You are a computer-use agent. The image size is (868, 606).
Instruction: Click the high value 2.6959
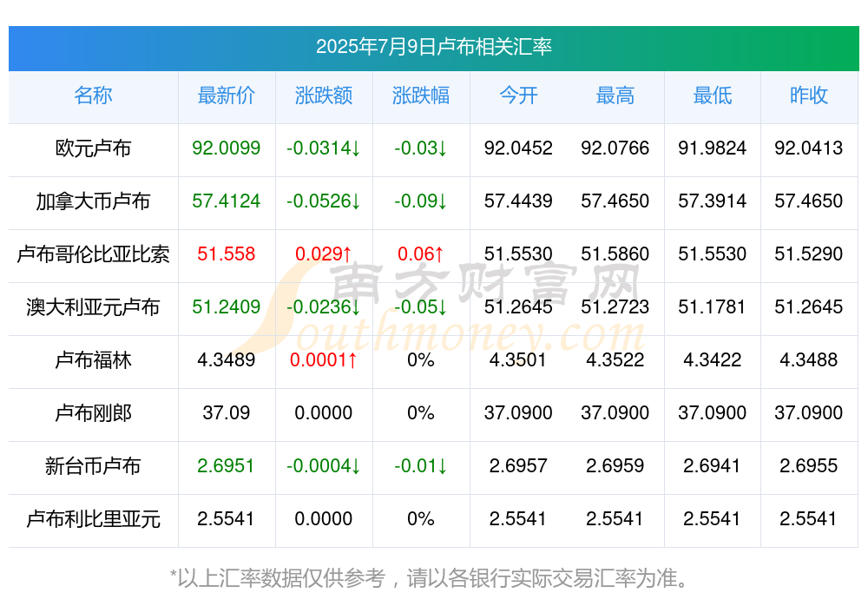pos(615,465)
